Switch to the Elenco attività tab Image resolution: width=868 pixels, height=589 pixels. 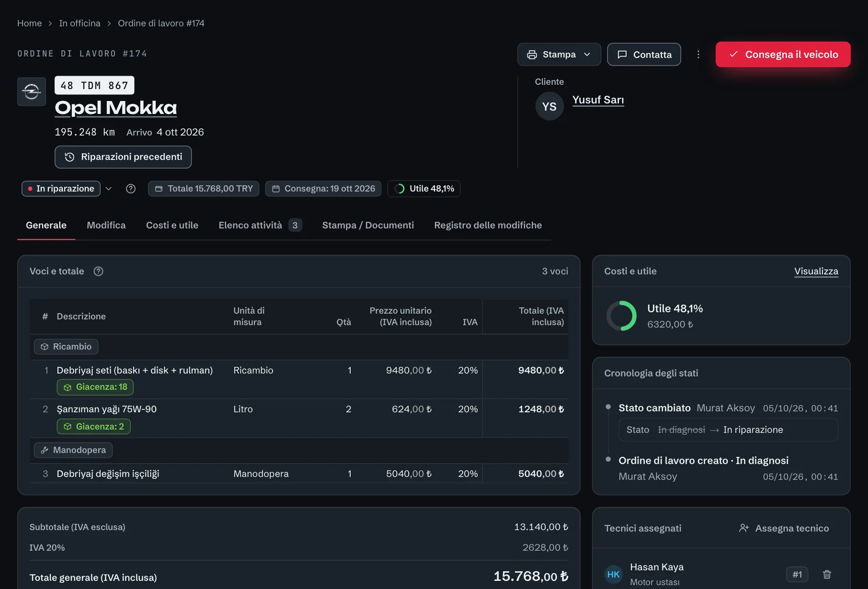pyautogui.click(x=260, y=225)
